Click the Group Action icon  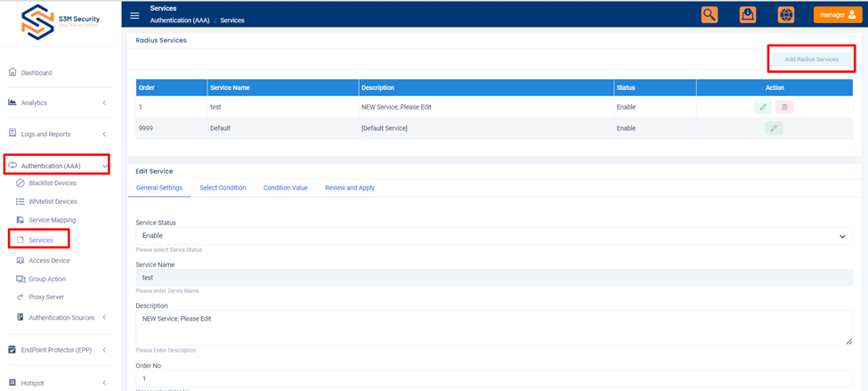tap(20, 279)
